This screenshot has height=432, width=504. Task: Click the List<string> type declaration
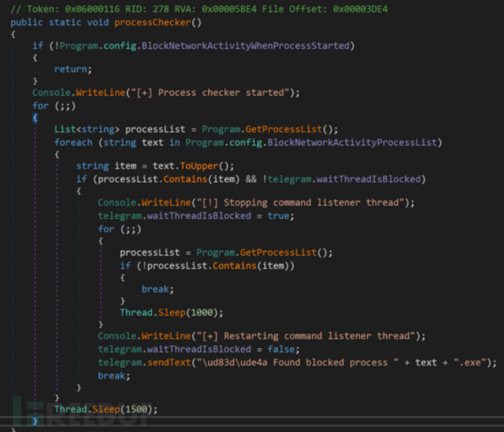tap(86, 129)
